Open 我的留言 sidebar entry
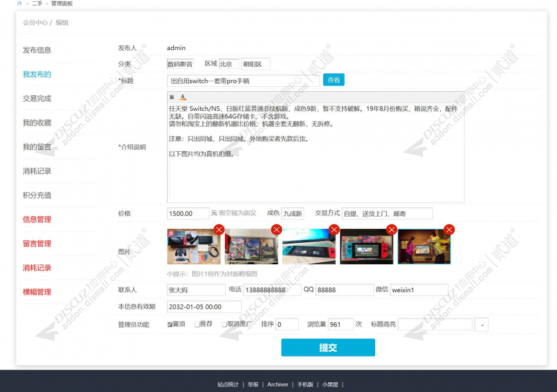This screenshot has height=392, width=557. point(37,147)
